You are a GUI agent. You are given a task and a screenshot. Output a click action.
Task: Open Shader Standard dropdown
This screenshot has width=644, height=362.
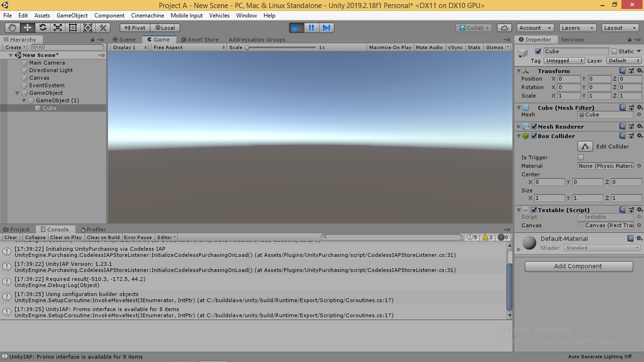pos(603,247)
